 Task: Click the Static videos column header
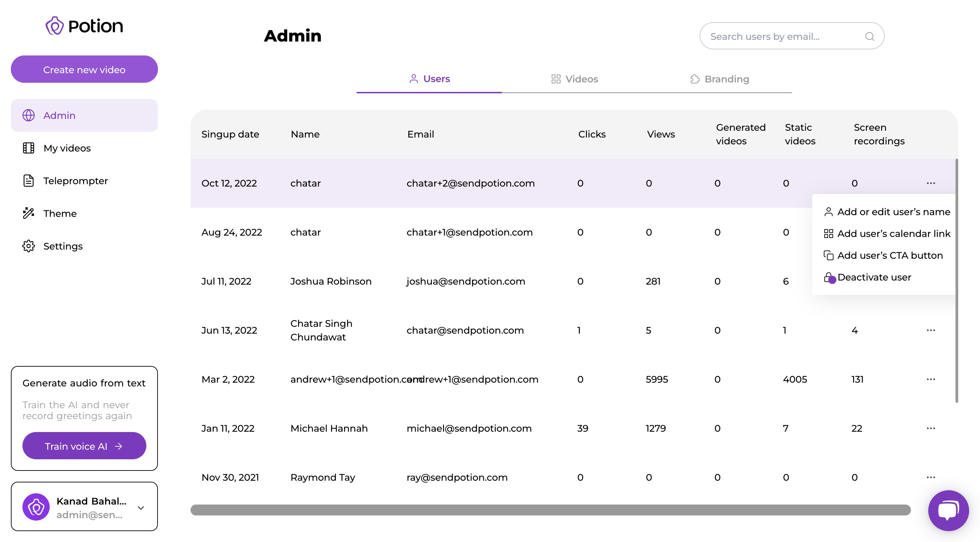coord(800,134)
